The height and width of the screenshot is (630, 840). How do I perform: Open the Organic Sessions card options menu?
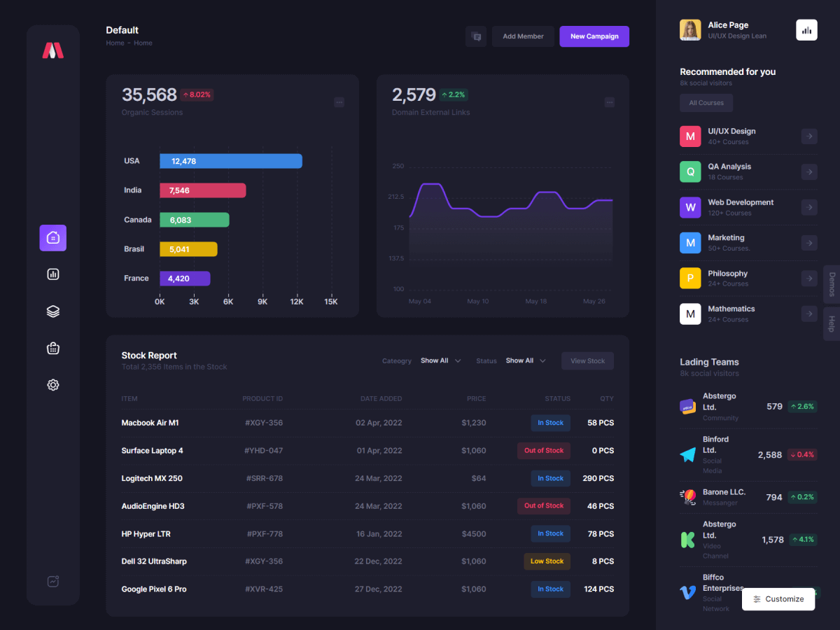click(x=339, y=102)
